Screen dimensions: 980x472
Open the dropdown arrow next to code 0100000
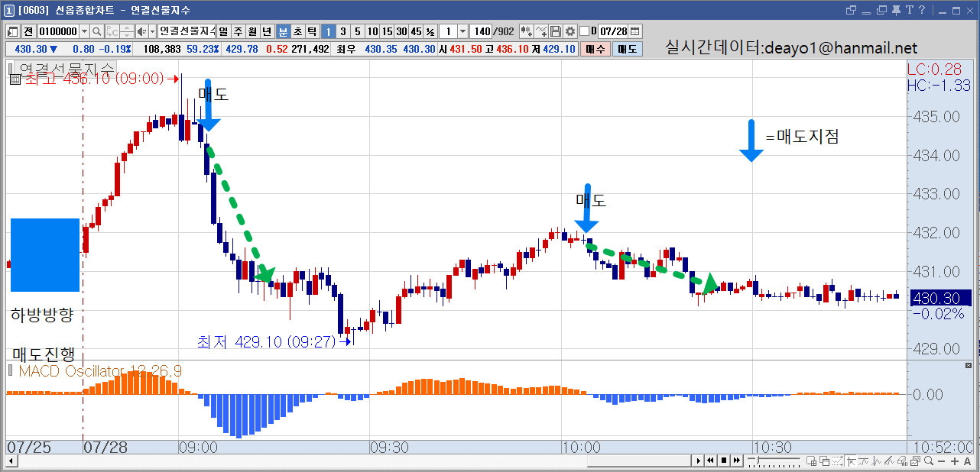83,31
